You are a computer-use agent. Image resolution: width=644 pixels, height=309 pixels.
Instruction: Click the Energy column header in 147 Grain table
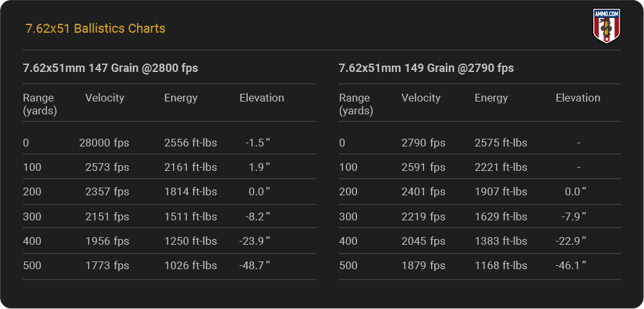click(x=181, y=98)
